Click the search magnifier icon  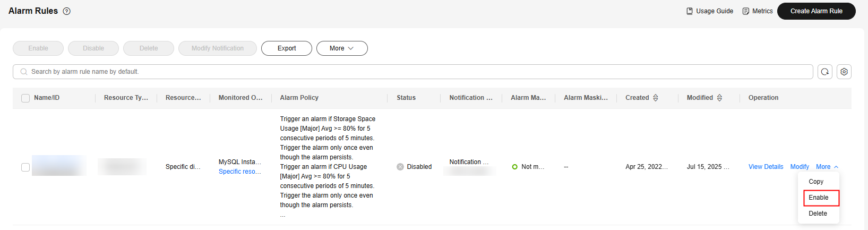pos(24,72)
